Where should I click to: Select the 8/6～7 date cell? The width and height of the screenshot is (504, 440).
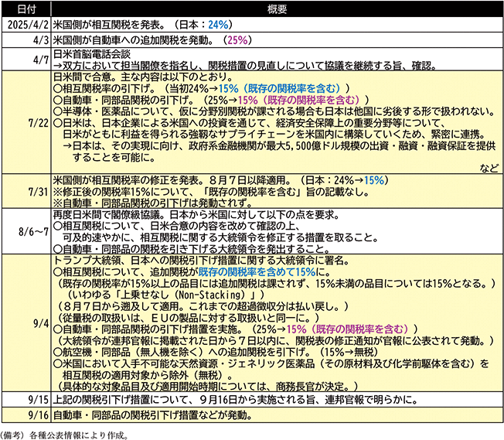(x=26, y=232)
